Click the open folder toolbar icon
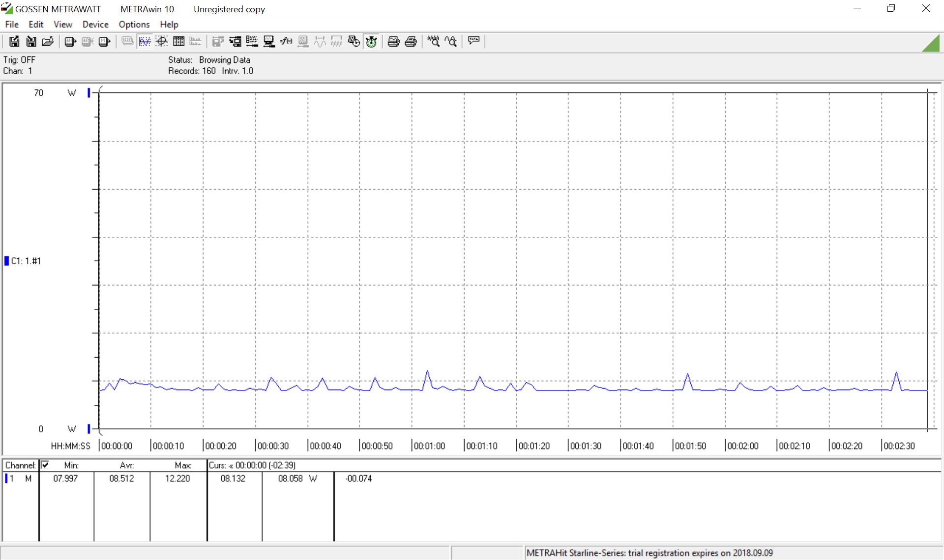This screenshot has width=944, height=560. tap(48, 41)
